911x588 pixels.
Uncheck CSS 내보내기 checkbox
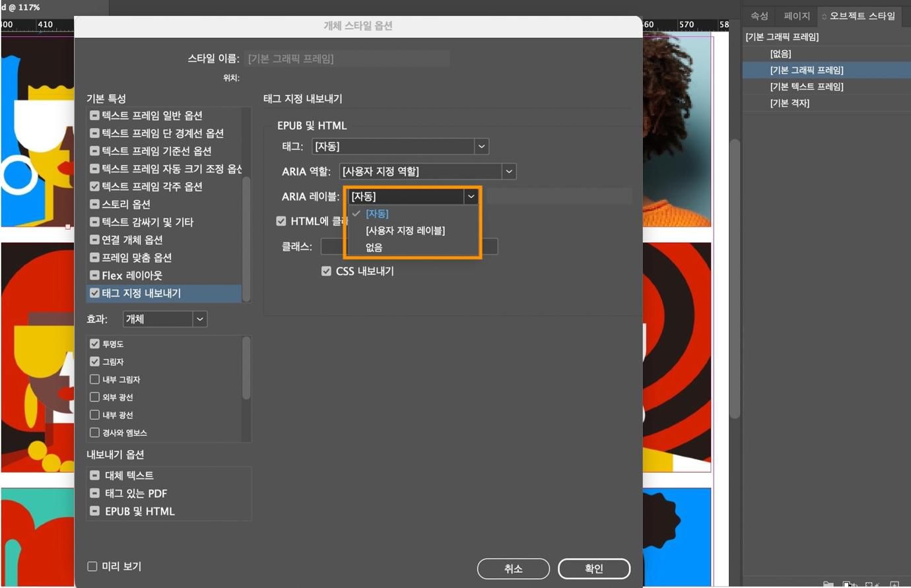326,271
